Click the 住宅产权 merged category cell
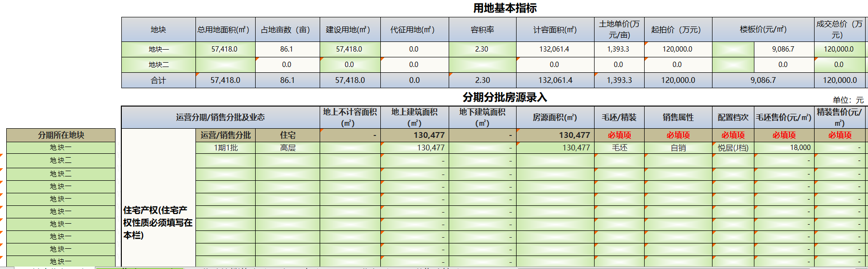This screenshot has height=269, width=868. point(158,223)
